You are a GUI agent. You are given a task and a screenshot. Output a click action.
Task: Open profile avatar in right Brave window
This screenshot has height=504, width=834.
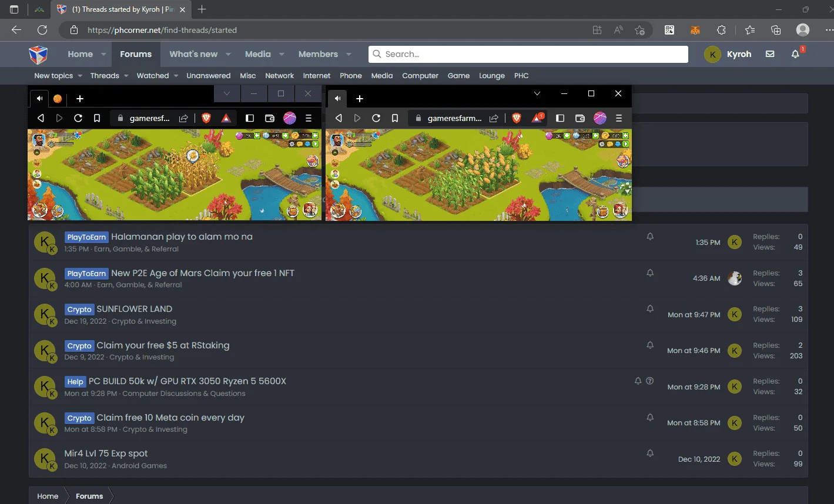[600, 118]
